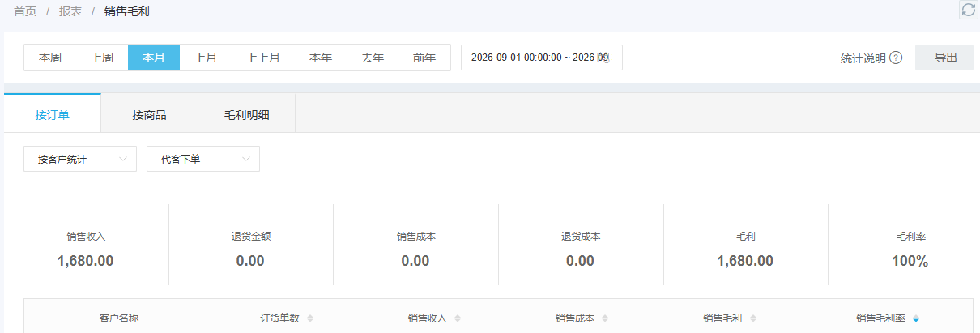Go to 报表 breadcrumb link
The width and height of the screenshot is (980, 333).
point(70,12)
